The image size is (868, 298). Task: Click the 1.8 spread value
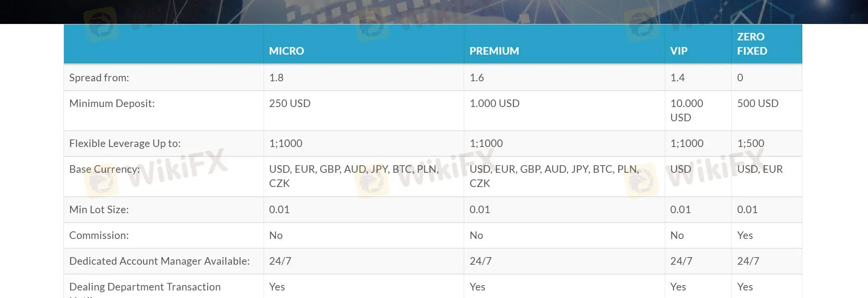pyautogui.click(x=276, y=78)
